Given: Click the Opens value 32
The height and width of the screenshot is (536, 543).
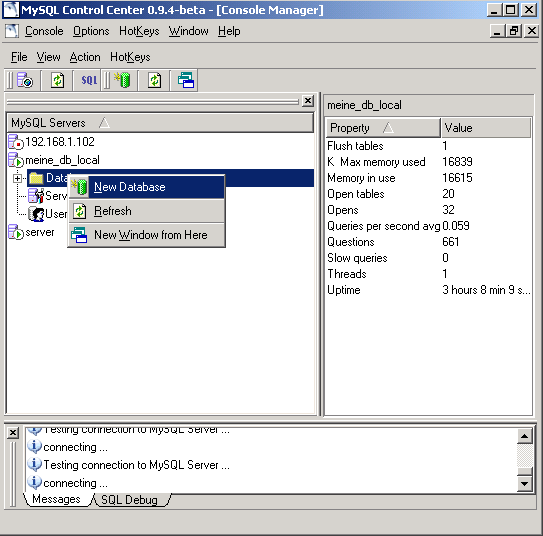Looking at the screenshot, I should [x=448, y=209].
